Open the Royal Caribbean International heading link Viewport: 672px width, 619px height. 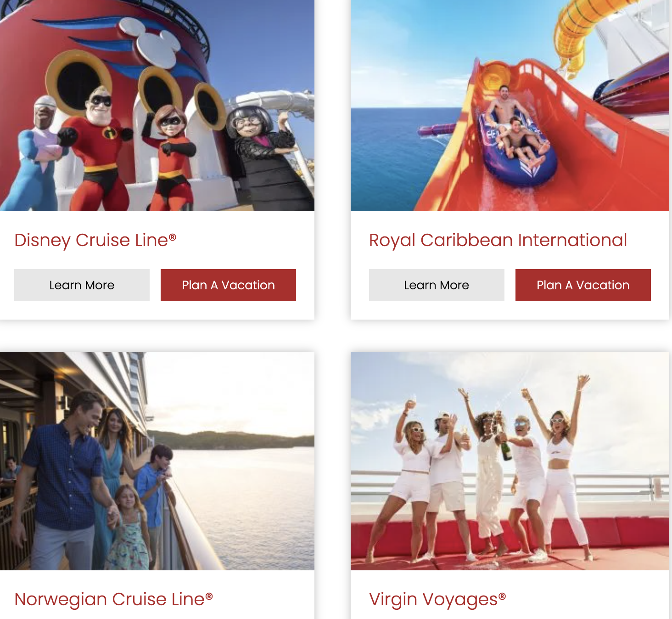(498, 240)
